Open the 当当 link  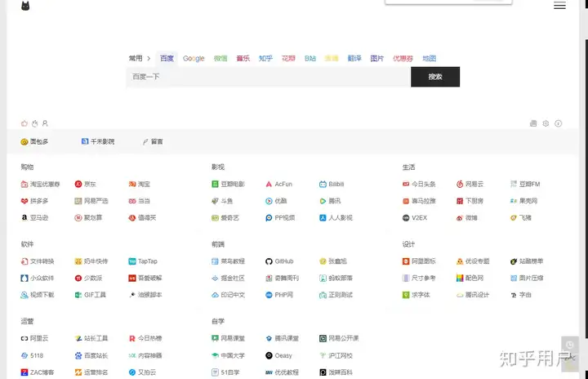(139, 201)
